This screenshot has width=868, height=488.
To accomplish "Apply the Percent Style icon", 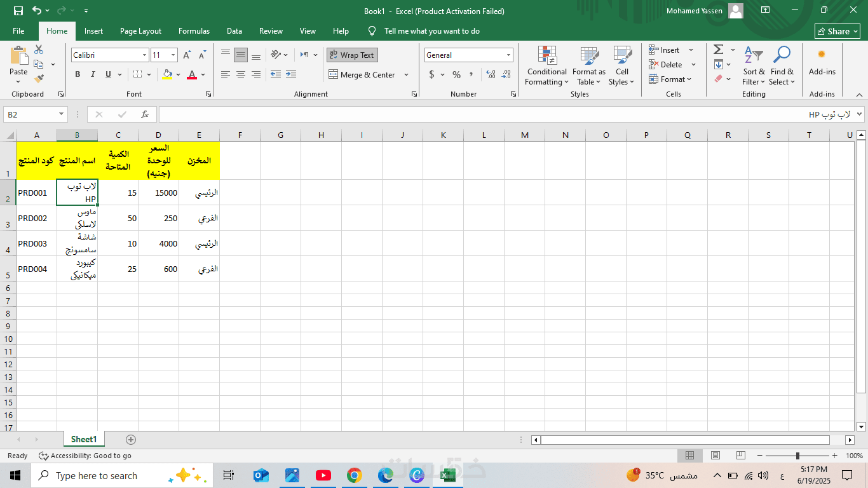I will pos(456,74).
